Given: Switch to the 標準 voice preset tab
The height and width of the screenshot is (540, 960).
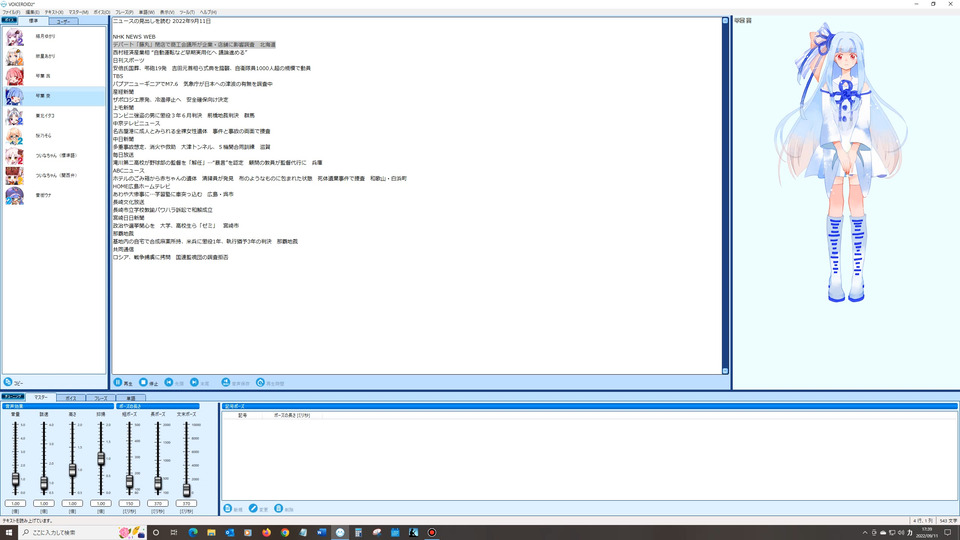Looking at the screenshot, I should [33, 21].
